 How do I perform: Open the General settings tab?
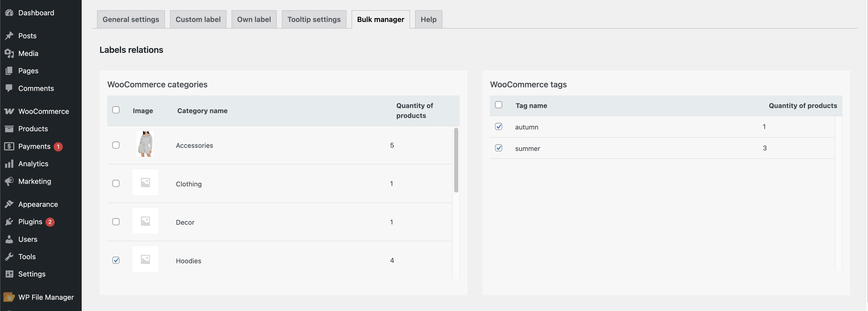(131, 20)
